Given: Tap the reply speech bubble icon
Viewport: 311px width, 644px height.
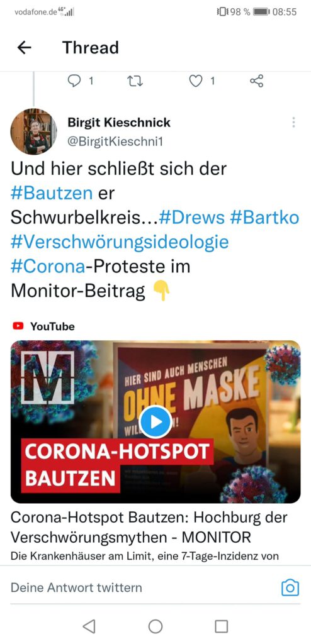Looking at the screenshot, I should [x=74, y=81].
